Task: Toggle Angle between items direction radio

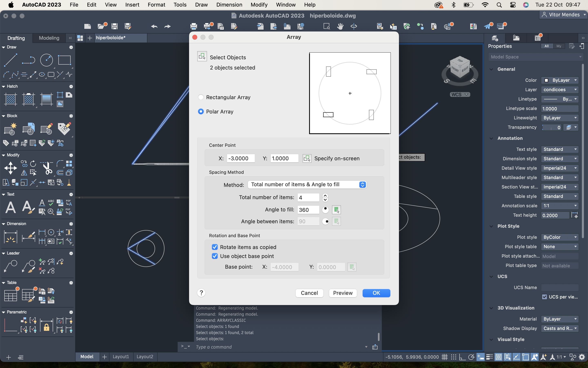Action: click(325, 221)
